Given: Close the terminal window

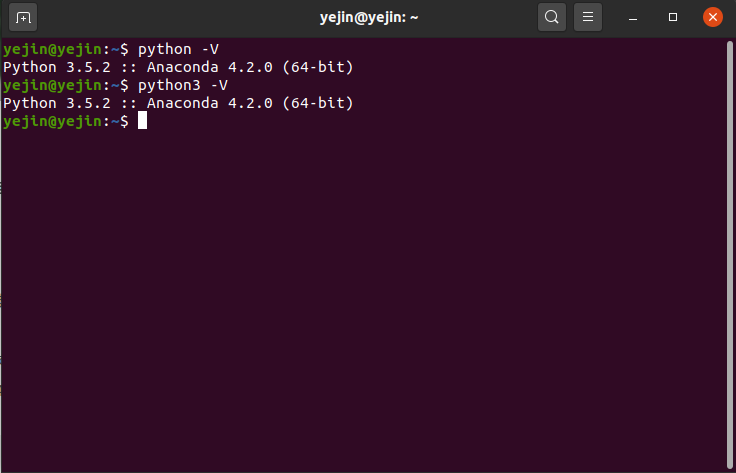Looking at the screenshot, I should click(713, 17).
